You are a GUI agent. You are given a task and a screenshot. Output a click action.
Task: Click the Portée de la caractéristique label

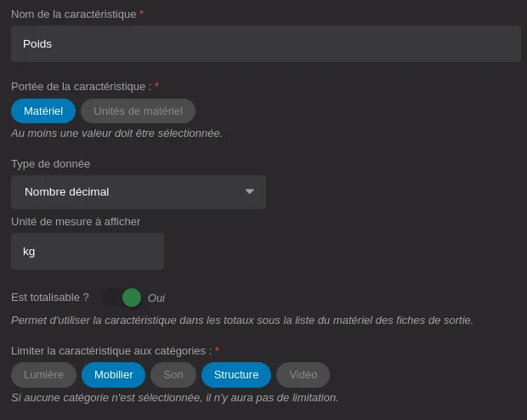pos(81,86)
